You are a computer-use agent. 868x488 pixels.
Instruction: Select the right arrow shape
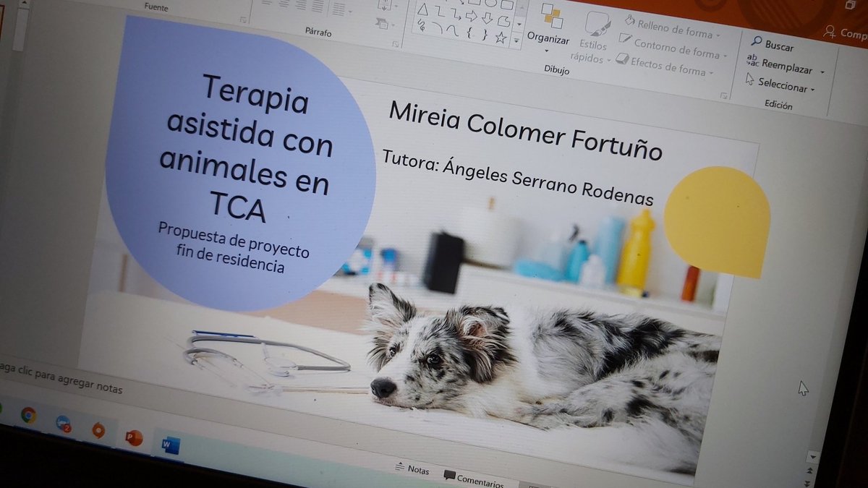[472, 16]
